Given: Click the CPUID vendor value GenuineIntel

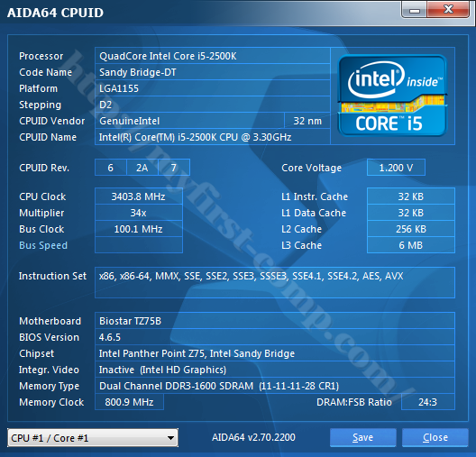Looking at the screenshot, I should pos(189,121).
